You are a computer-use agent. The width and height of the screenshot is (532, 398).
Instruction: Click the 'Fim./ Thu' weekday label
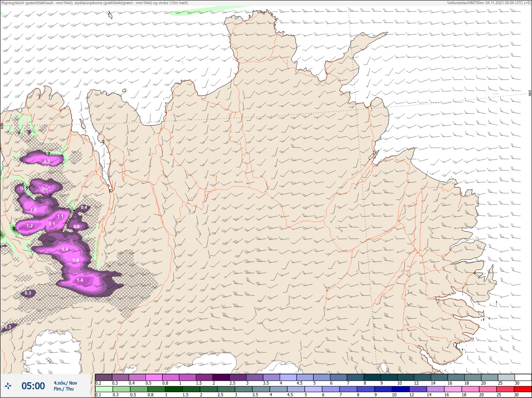point(64,389)
